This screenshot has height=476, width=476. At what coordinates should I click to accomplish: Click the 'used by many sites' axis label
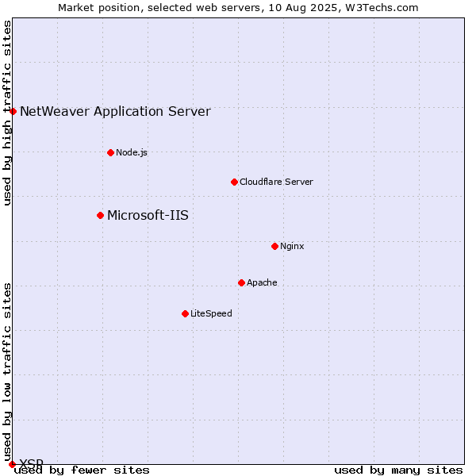click(x=398, y=470)
